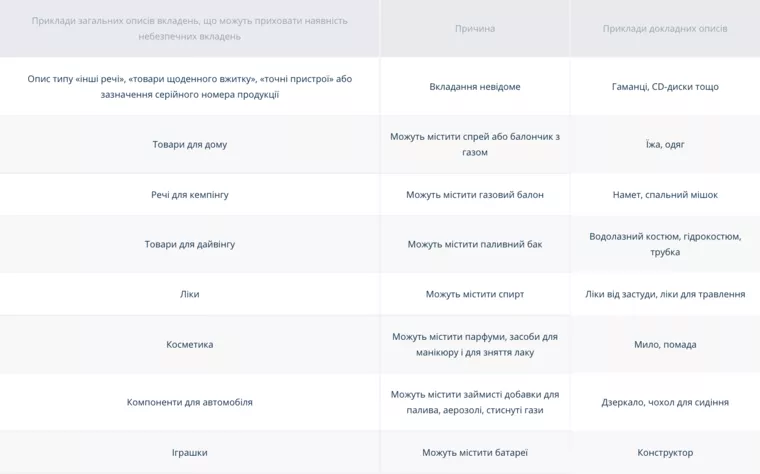Click the "Товари для дайвінгу" cell
This screenshot has height=474, width=760.
click(x=190, y=244)
